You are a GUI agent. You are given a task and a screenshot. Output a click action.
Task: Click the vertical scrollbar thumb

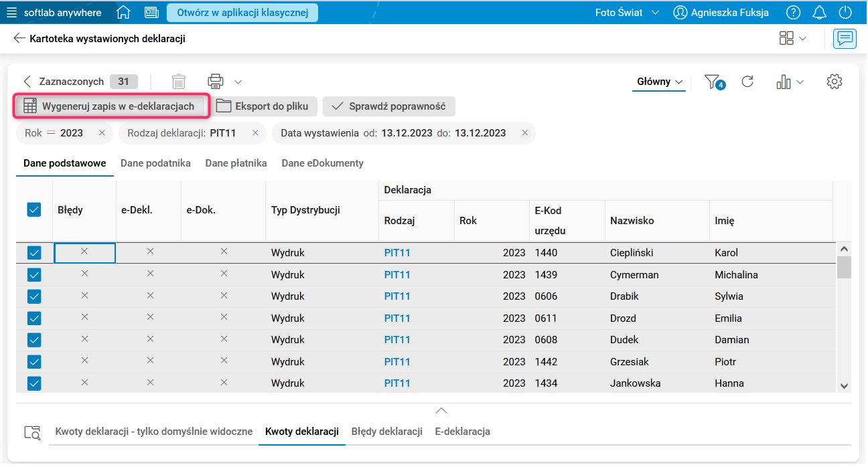pyautogui.click(x=844, y=268)
